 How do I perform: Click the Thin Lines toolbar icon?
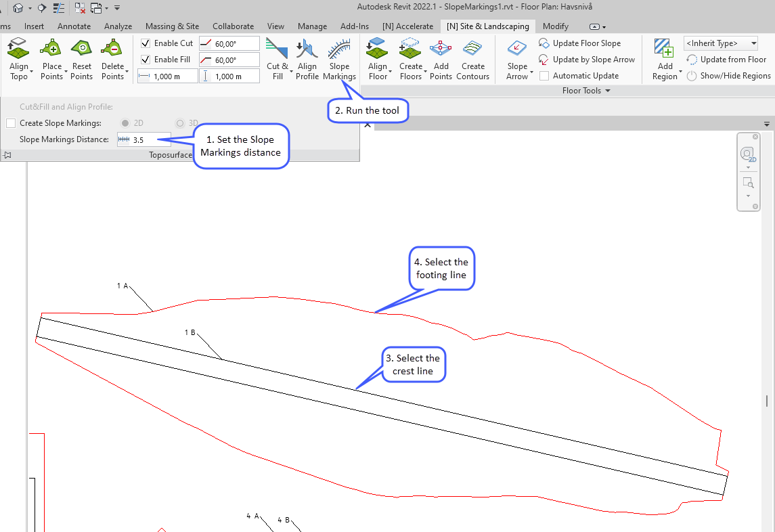59,8
